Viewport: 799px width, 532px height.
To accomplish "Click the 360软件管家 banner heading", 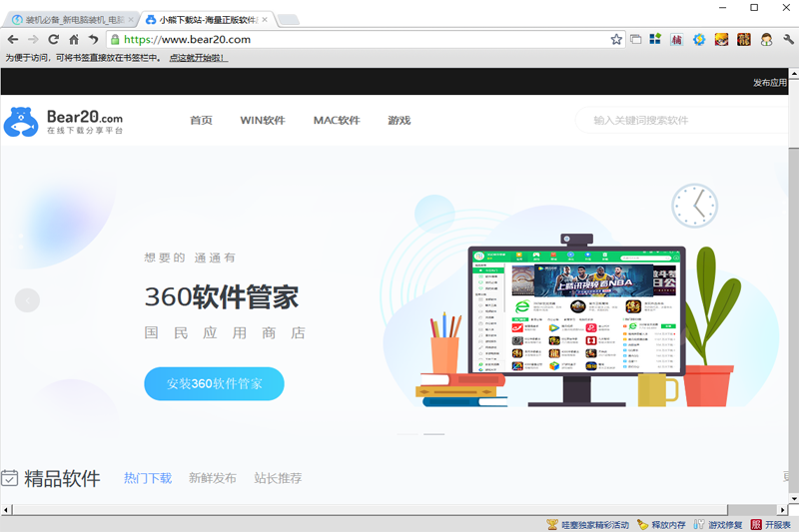I will (x=222, y=296).
